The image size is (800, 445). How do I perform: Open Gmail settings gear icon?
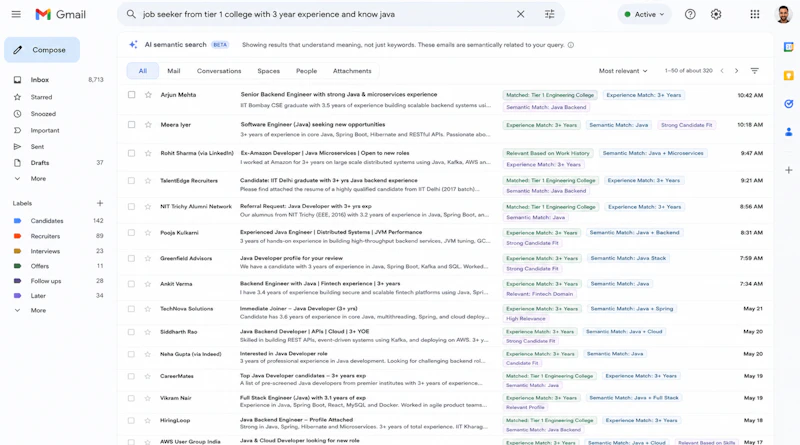(716, 14)
